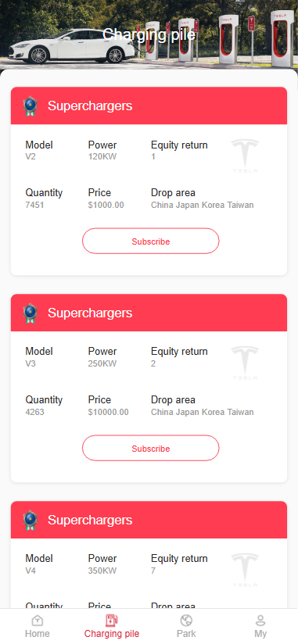The image size is (298, 644).
Task: Click the Tesla logo in the V2 card
Action: coord(245,156)
